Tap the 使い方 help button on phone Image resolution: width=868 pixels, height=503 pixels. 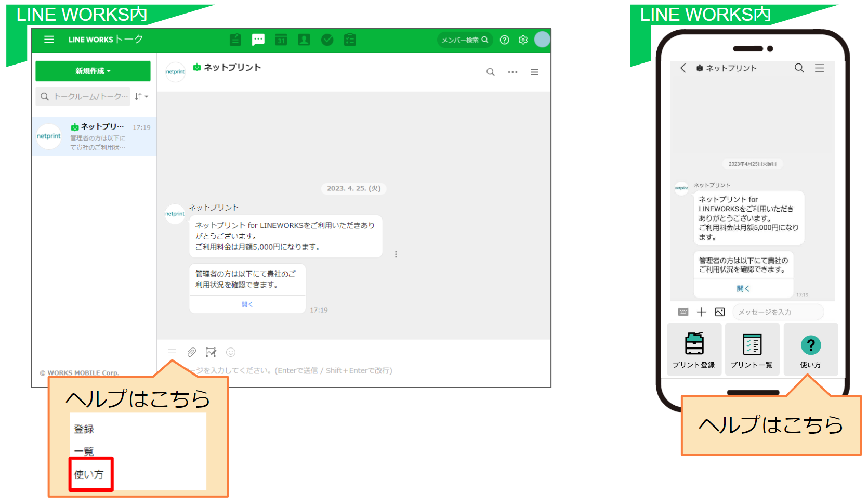pyautogui.click(x=811, y=350)
